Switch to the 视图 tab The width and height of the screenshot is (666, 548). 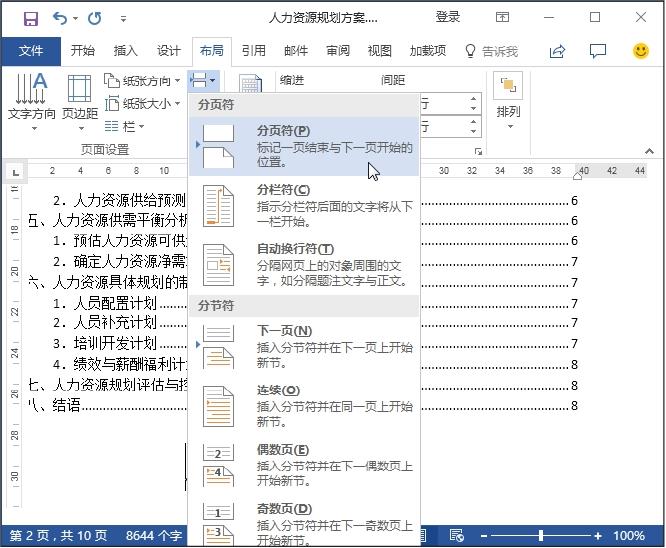click(379, 51)
